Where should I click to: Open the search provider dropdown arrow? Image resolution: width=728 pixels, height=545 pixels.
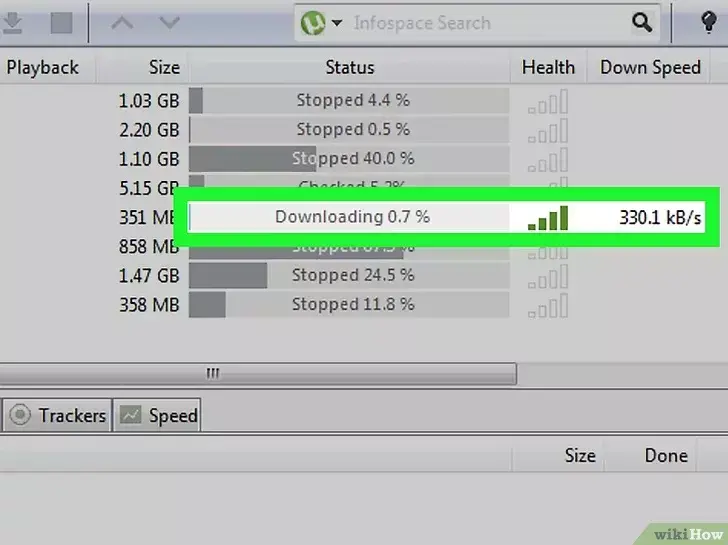pyautogui.click(x=337, y=22)
